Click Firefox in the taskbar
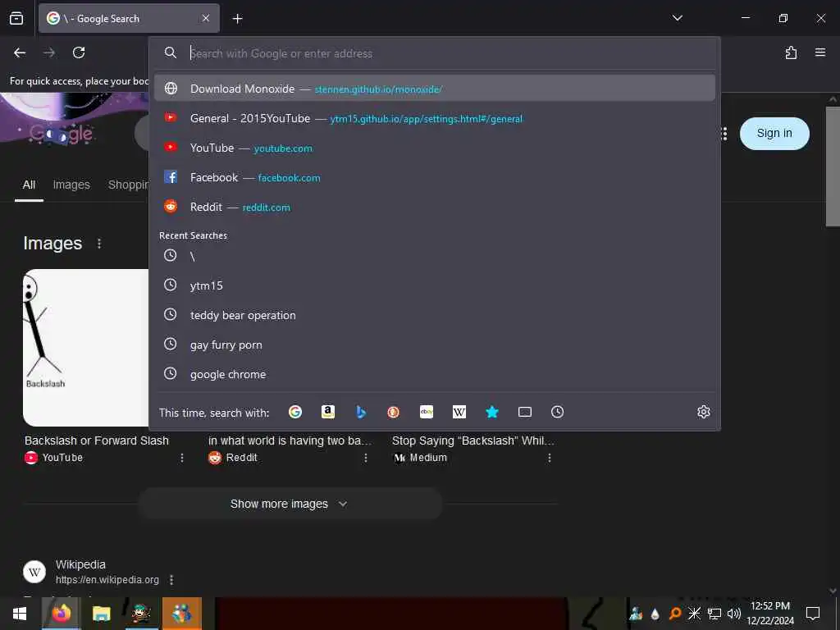The width and height of the screenshot is (840, 630). point(62,614)
